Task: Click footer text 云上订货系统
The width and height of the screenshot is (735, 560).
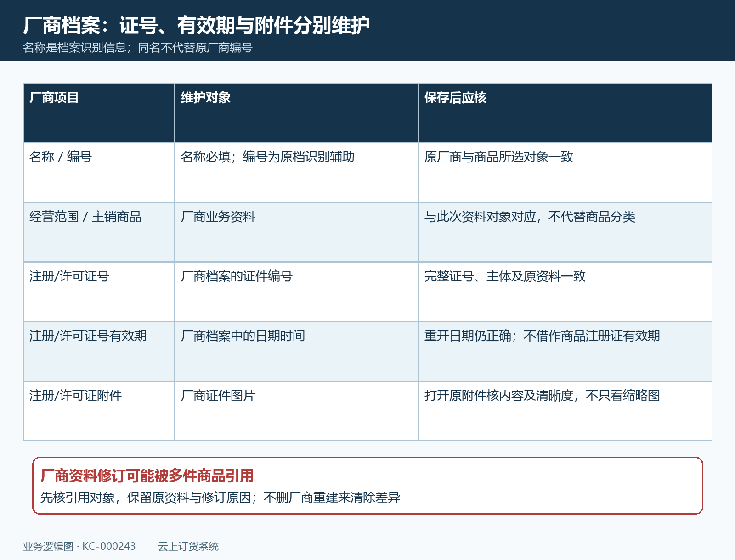Action: tap(188, 547)
